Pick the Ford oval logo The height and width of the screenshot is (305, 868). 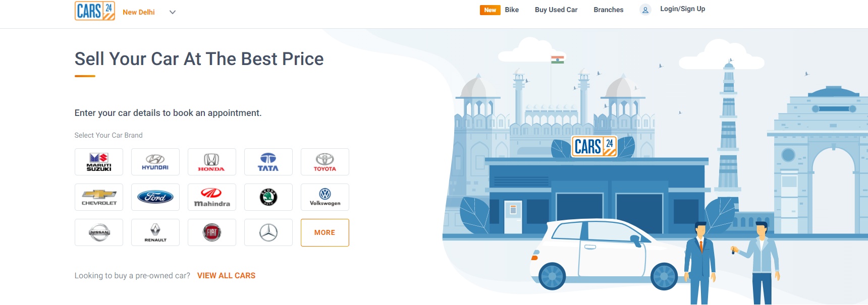tap(155, 197)
